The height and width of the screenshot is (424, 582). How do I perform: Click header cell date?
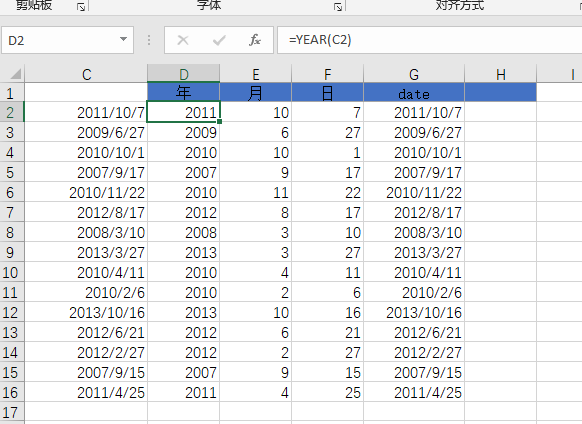click(414, 92)
